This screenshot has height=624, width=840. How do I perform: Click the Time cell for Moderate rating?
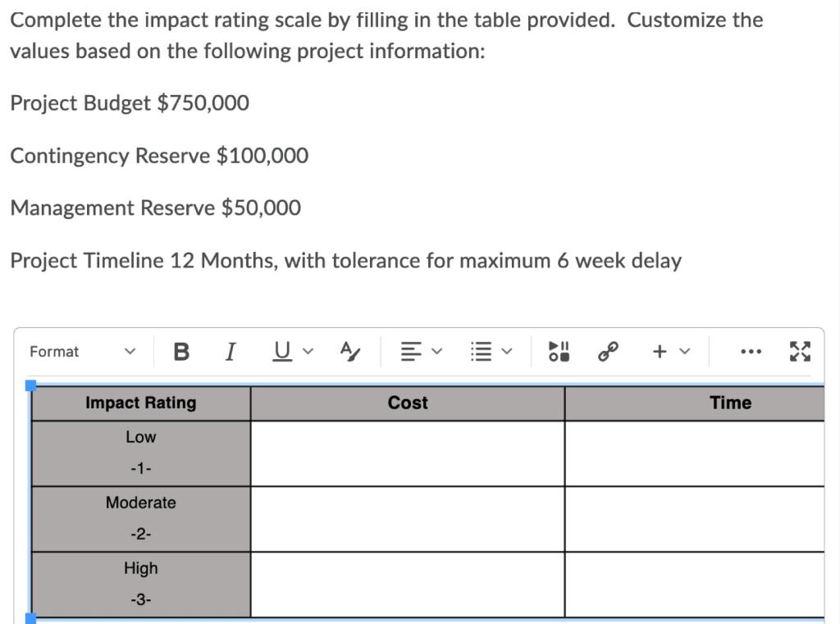696,518
